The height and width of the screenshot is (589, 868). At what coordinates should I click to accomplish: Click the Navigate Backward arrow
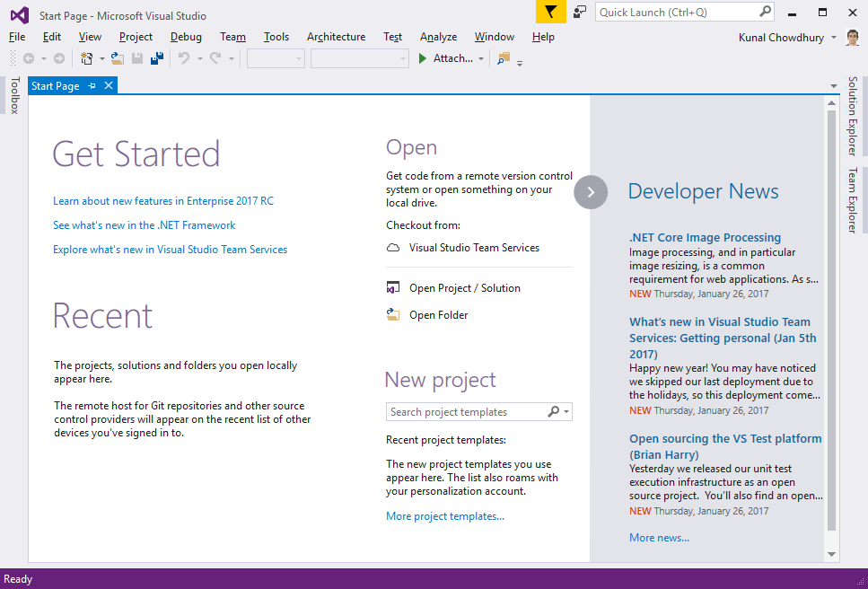point(28,58)
